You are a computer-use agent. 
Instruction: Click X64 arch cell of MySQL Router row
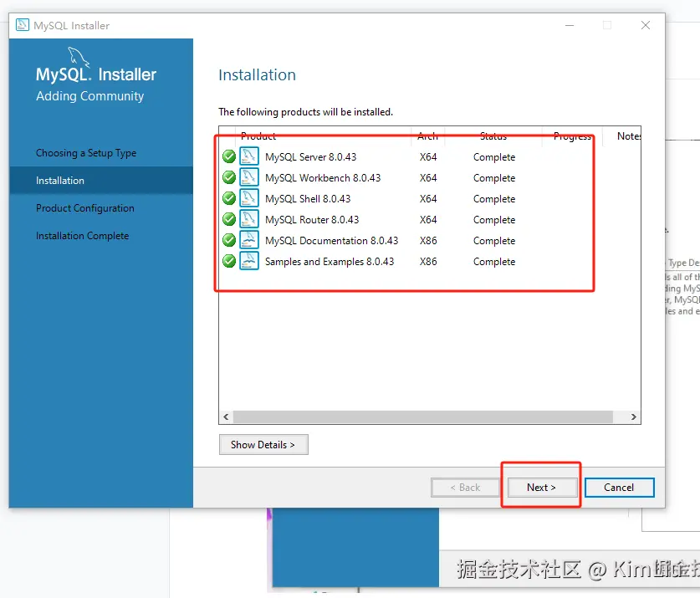(428, 220)
